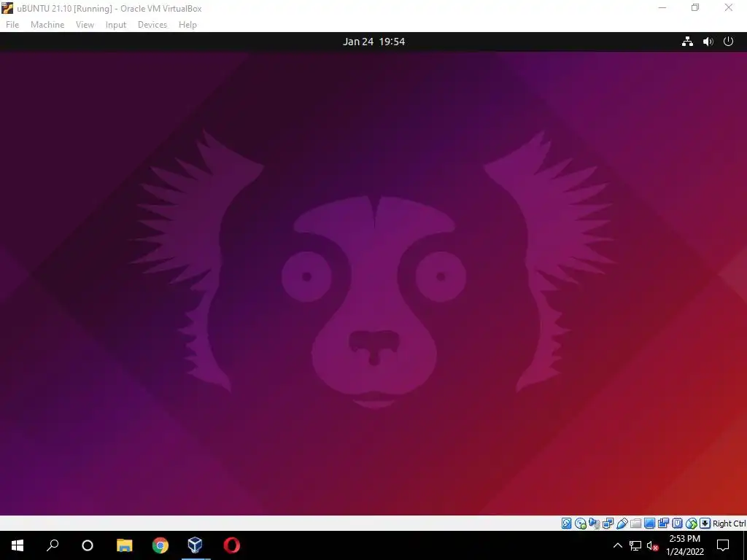The height and width of the screenshot is (560, 747).
Task: Open the Windows notification center icon
Action: (x=723, y=545)
